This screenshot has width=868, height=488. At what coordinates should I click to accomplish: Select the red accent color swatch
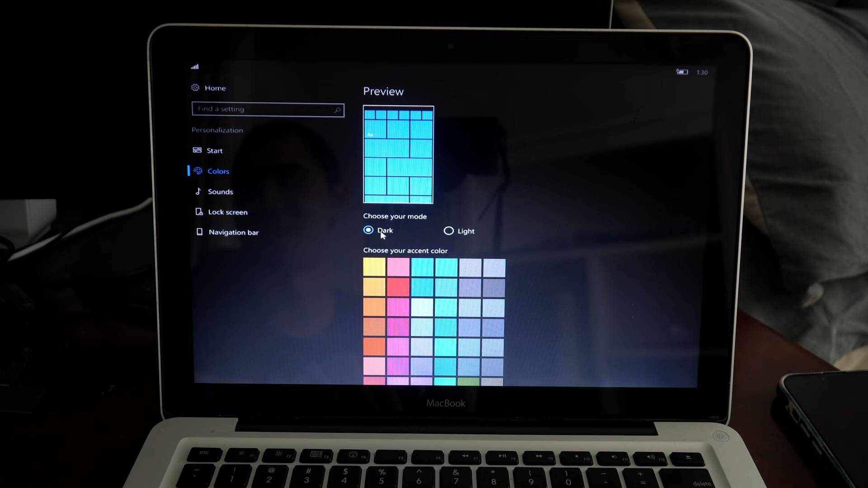click(398, 286)
